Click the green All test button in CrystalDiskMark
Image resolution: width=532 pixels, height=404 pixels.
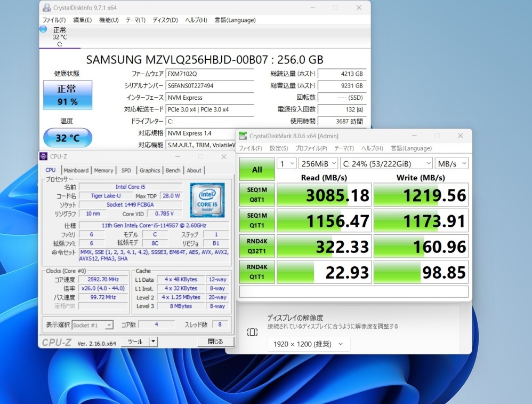tap(256, 169)
